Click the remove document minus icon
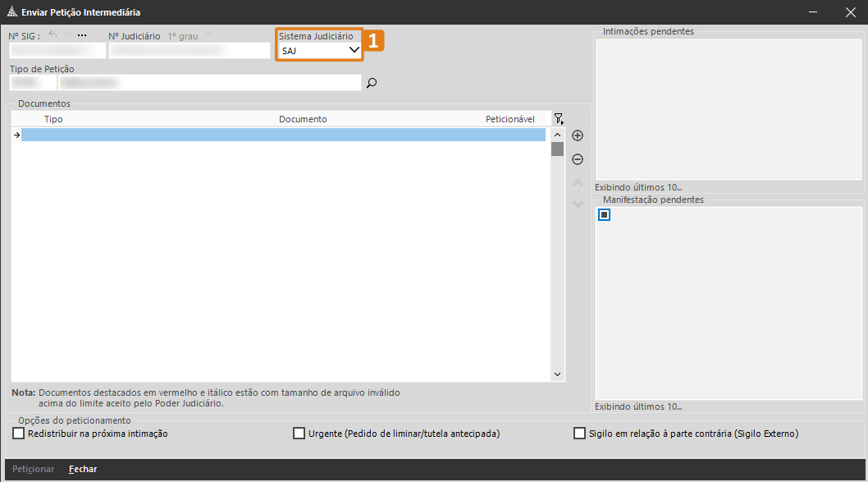The image size is (868, 482). coord(577,159)
